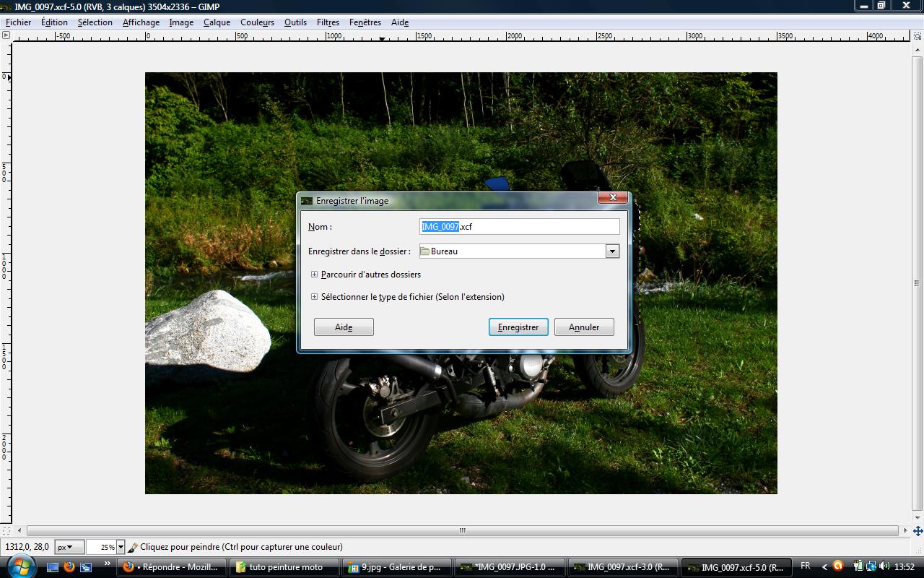The image size is (924, 578).
Task: Expand Sélectionner le type de fichier
Action: [408, 297]
